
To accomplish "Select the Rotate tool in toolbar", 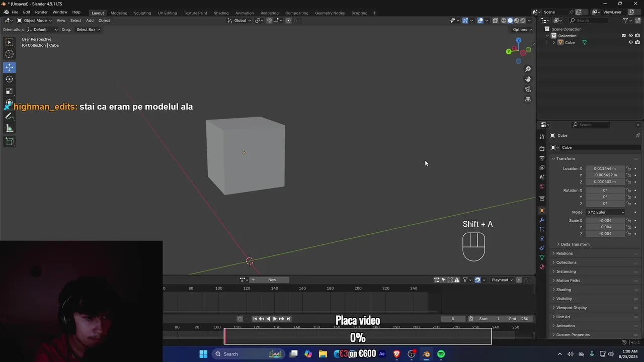I will (x=10, y=79).
